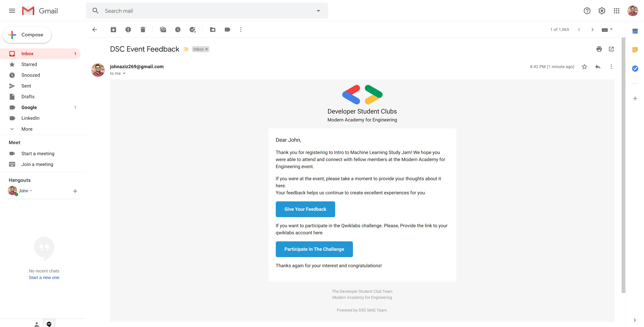Open the Inbox folder
644x327 pixels.
[x=40, y=54]
